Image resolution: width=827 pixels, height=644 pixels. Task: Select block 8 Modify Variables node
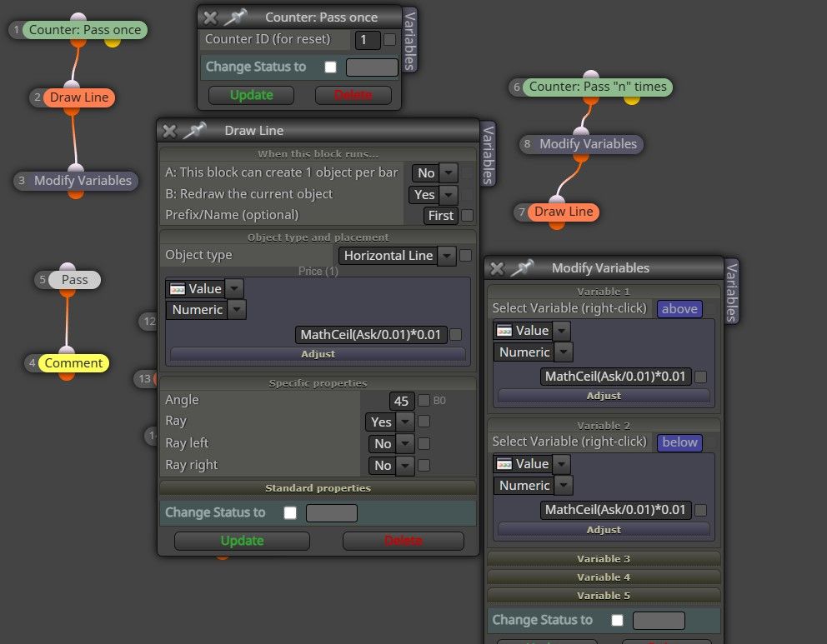click(x=588, y=144)
